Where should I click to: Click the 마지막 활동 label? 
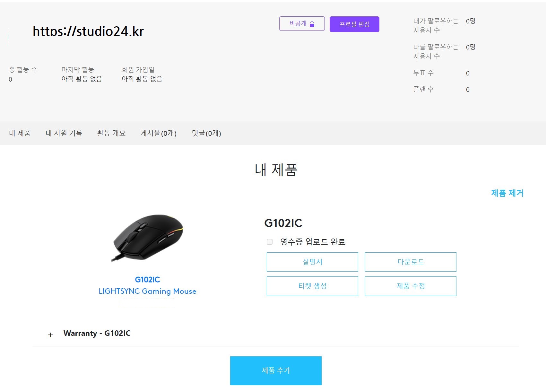pos(78,70)
